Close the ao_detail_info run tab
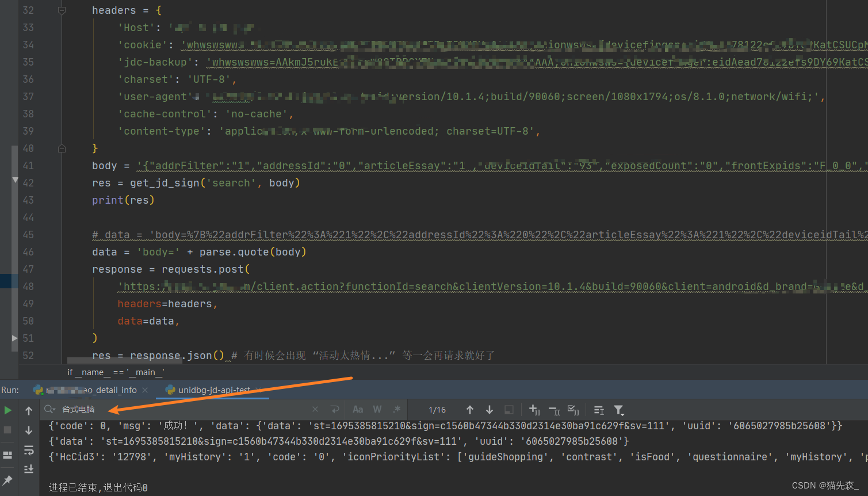868x496 pixels. click(144, 390)
